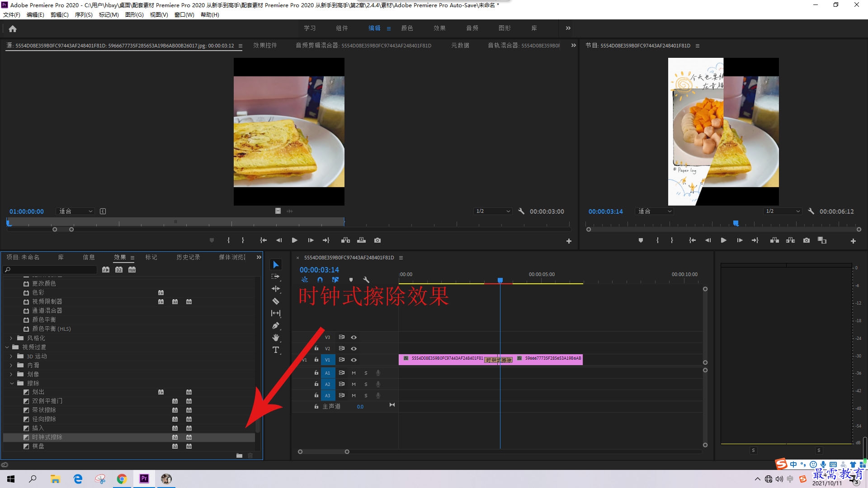Click transition clip on V1 track
The image size is (868, 488).
pos(498,360)
